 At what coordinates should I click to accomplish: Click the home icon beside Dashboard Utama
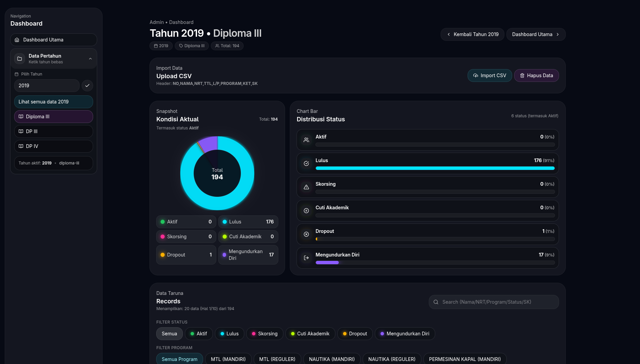point(17,40)
